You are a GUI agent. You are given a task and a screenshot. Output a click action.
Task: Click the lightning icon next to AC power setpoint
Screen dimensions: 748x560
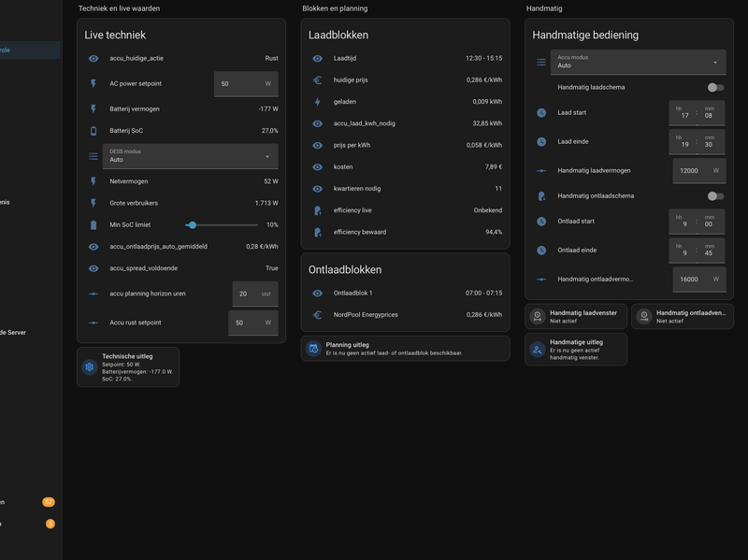[x=93, y=83]
